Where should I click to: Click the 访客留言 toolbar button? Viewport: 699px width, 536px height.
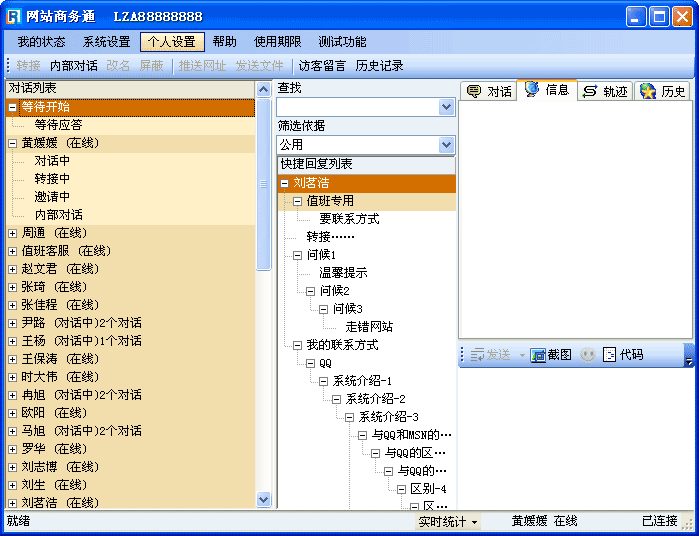[321, 66]
